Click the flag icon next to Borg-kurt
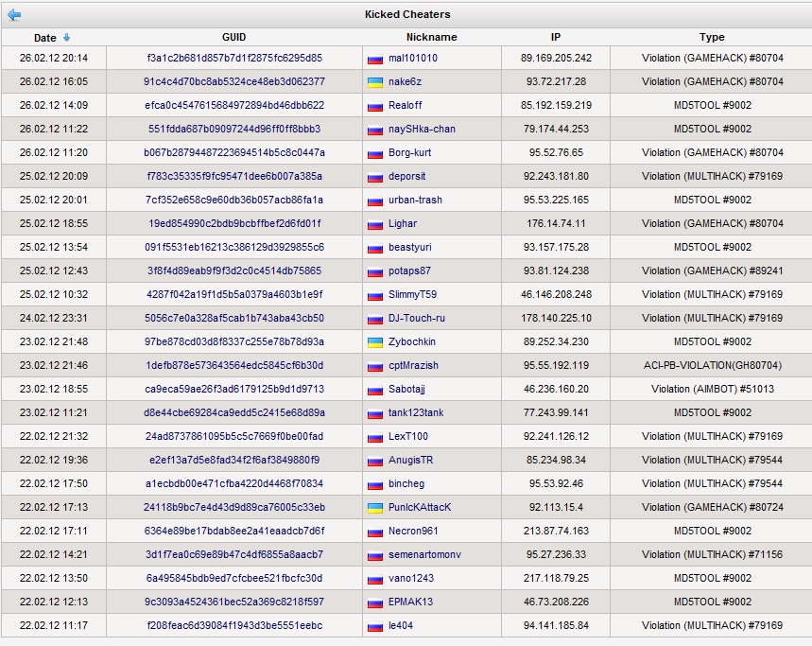Screen dimensions: 812x646 [375, 153]
